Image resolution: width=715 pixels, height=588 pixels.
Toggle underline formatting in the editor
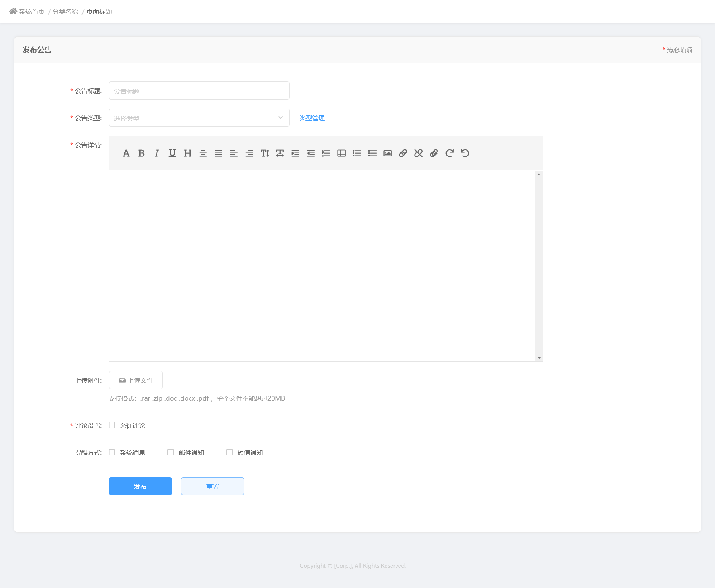(x=172, y=153)
